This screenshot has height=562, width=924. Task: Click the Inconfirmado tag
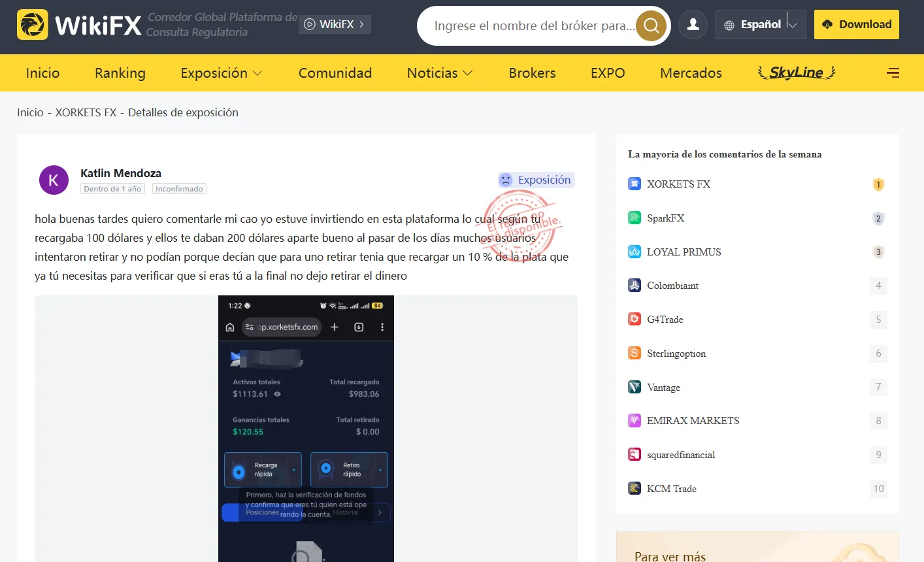[179, 189]
